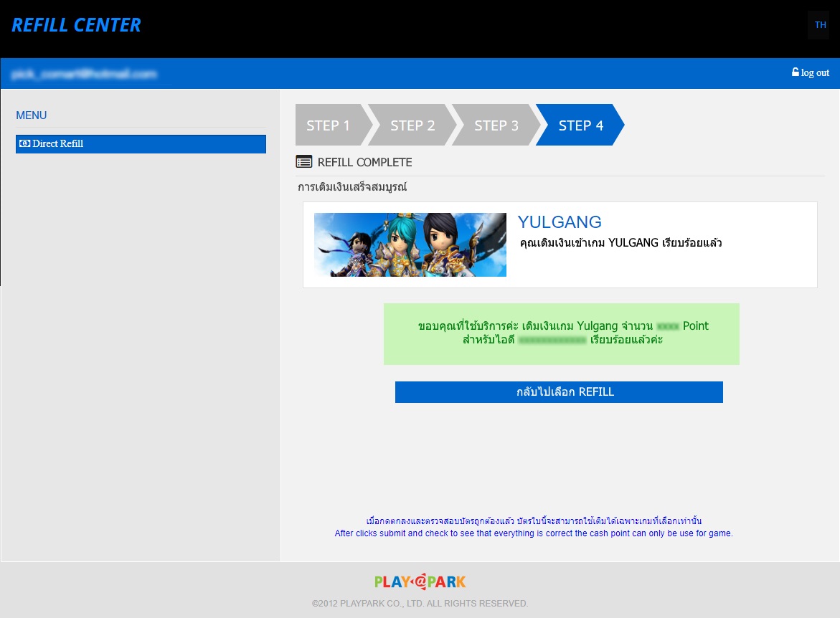Click the กลับไปเลือก REFILL button
Image resolution: width=840 pixels, height=618 pixels.
pos(559,392)
